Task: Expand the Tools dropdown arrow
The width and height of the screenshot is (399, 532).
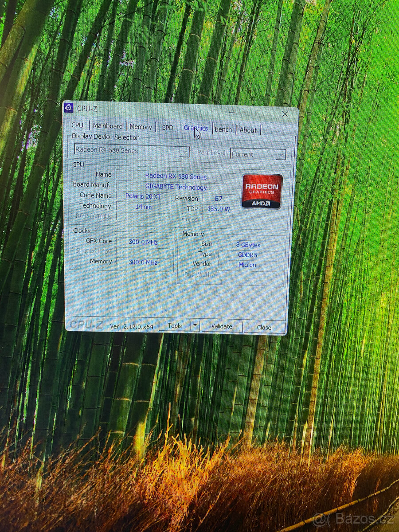Action: coord(195,325)
